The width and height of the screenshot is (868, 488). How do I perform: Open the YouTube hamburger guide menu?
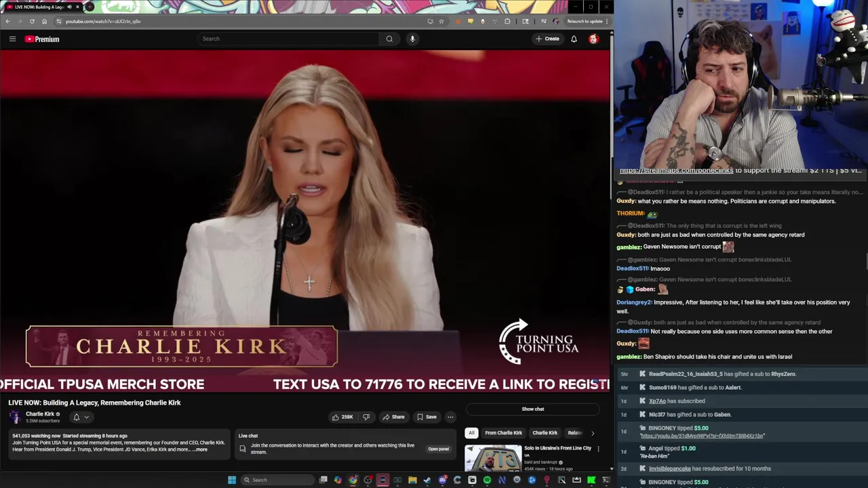pyautogui.click(x=12, y=39)
